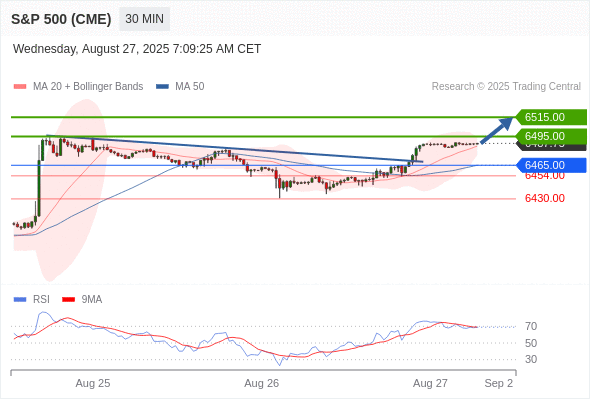Click the blue upward forecast arrow
The height and width of the screenshot is (400, 590).
click(497, 130)
